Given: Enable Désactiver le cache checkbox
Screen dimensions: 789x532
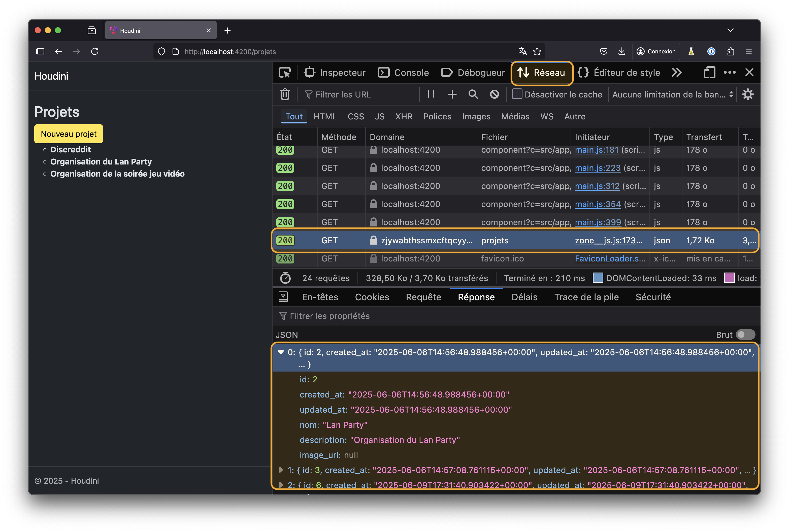Looking at the screenshot, I should pos(517,94).
